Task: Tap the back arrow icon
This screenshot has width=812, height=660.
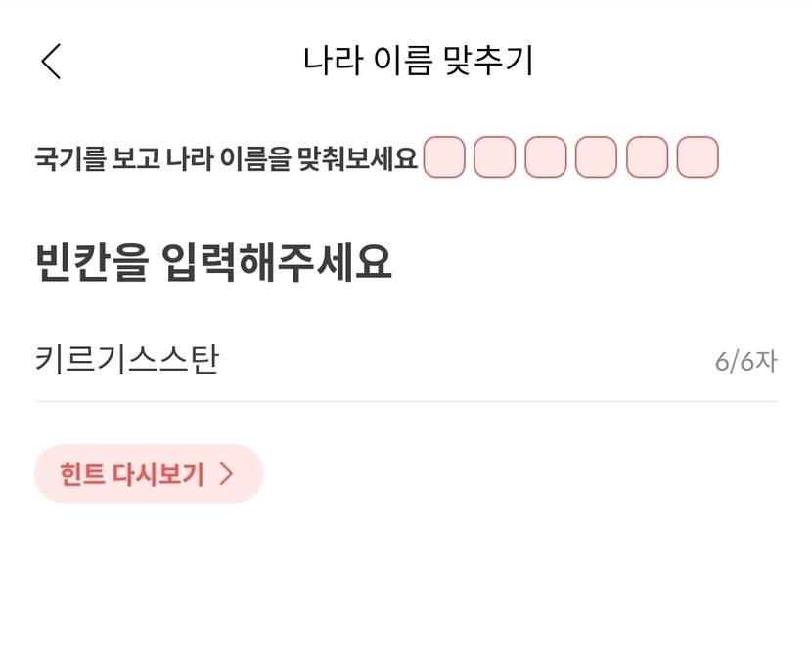Action: (52, 62)
